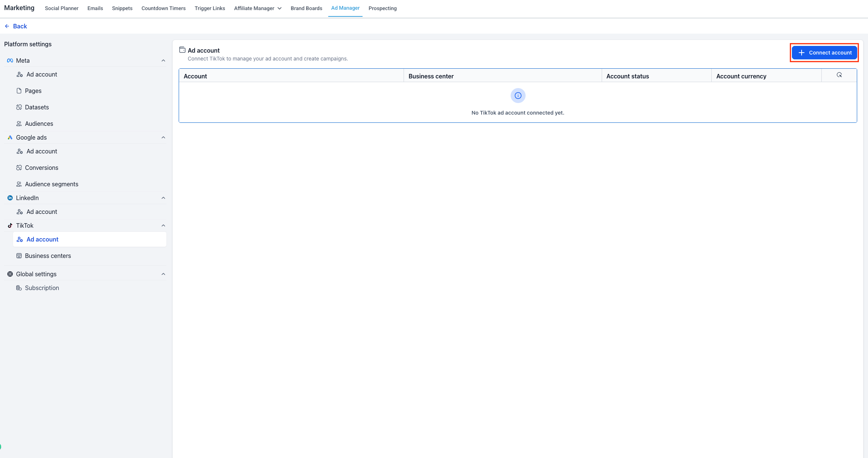This screenshot has width=868, height=458.
Task: Click the Google ads logo icon
Action: (x=10, y=137)
